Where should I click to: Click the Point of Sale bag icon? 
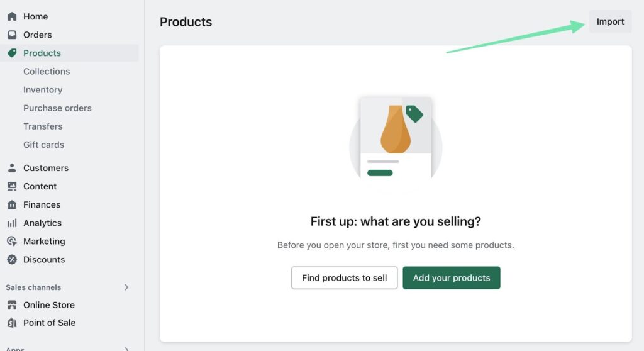pyautogui.click(x=12, y=323)
